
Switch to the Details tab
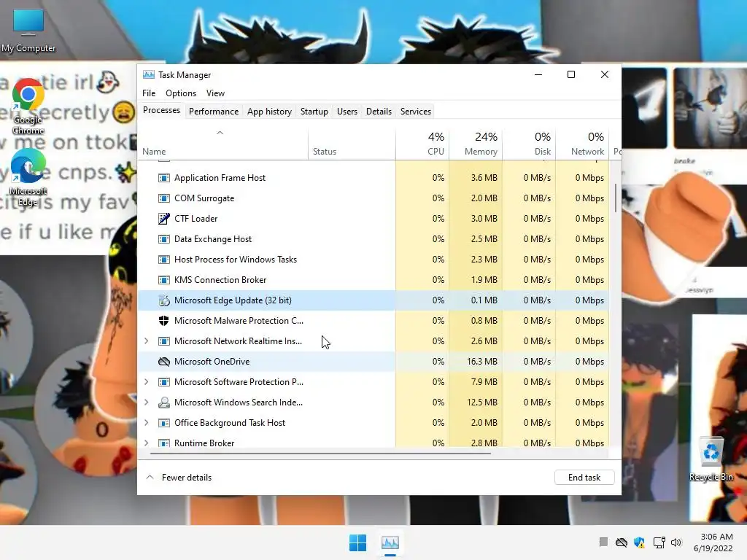coord(379,112)
